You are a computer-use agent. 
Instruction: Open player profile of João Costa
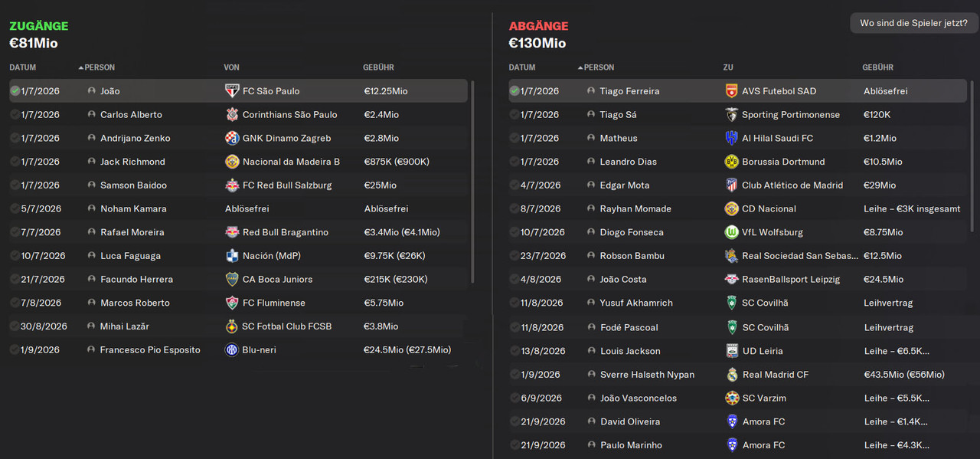(x=623, y=280)
